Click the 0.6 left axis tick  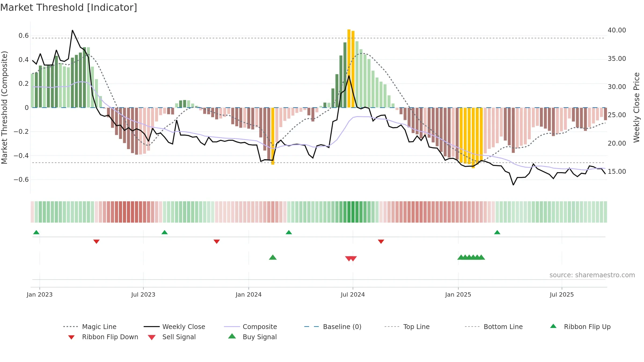(24, 36)
